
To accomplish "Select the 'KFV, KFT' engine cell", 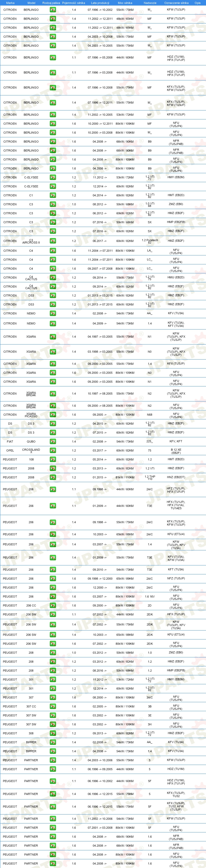I will point(176,442).
